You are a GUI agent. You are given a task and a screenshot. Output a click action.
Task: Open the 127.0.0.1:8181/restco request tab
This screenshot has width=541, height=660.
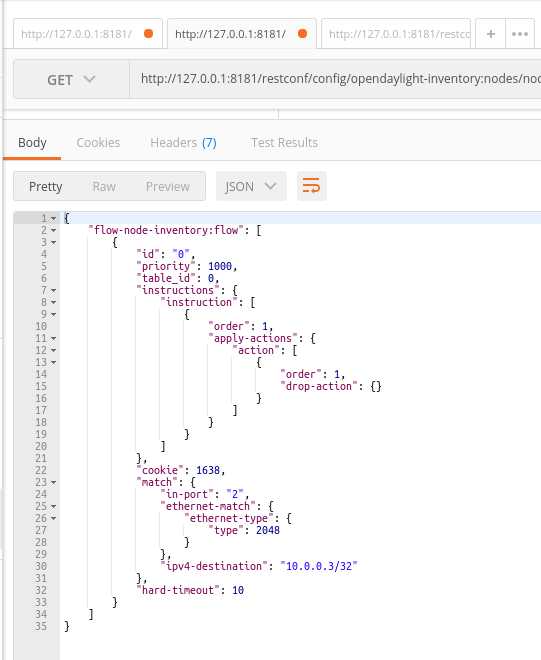(x=396, y=34)
